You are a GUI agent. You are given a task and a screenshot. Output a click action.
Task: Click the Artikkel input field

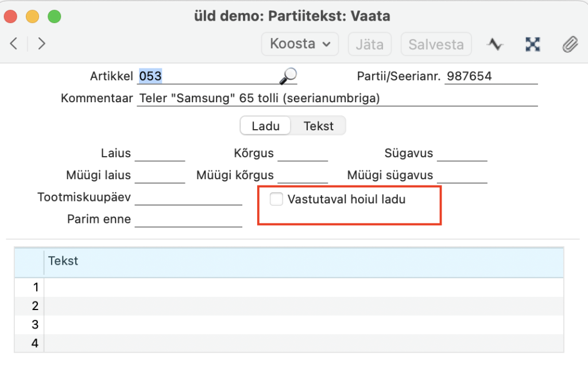pos(207,76)
